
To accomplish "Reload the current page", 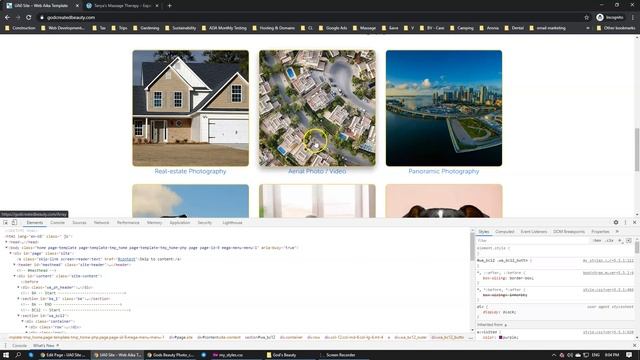I will (29, 18).
